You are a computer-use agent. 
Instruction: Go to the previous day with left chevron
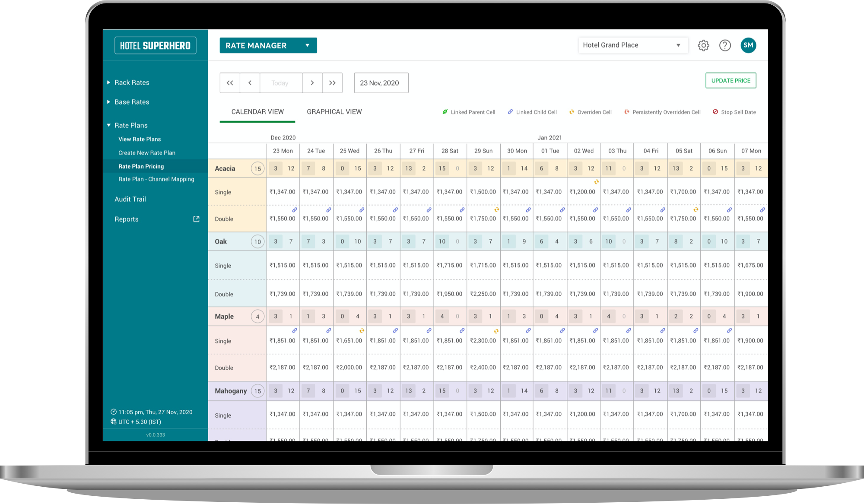click(x=250, y=83)
